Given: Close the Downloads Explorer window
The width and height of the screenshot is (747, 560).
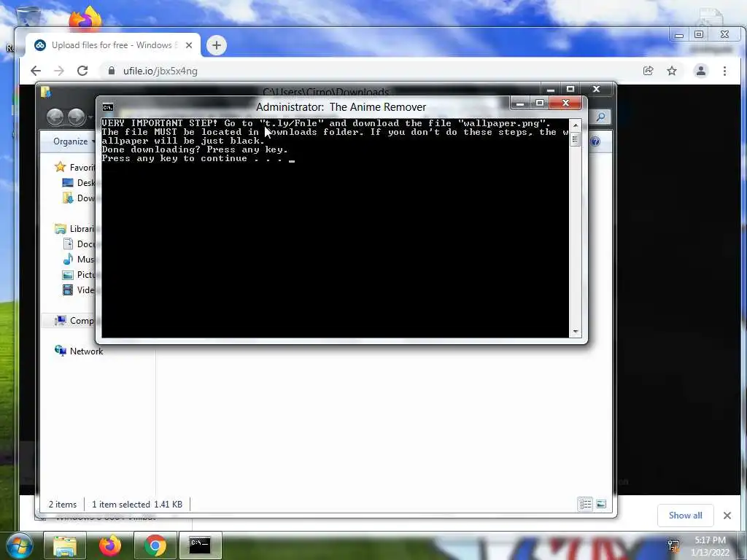Looking at the screenshot, I should coord(596,89).
